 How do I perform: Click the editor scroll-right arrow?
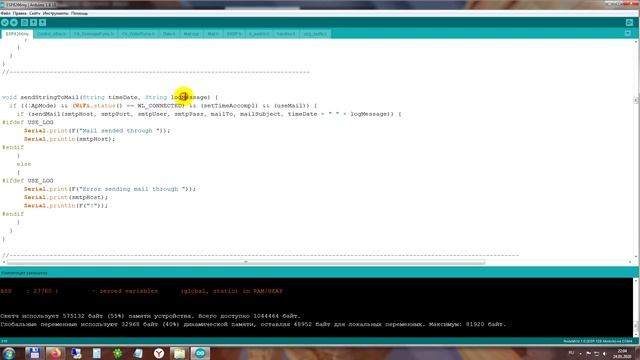click(x=630, y=262)
